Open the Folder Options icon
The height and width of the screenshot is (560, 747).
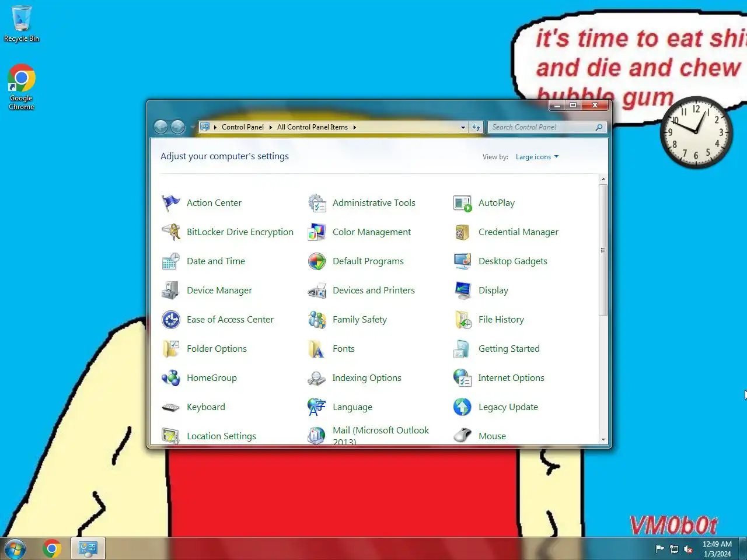[x=170, y=349]
